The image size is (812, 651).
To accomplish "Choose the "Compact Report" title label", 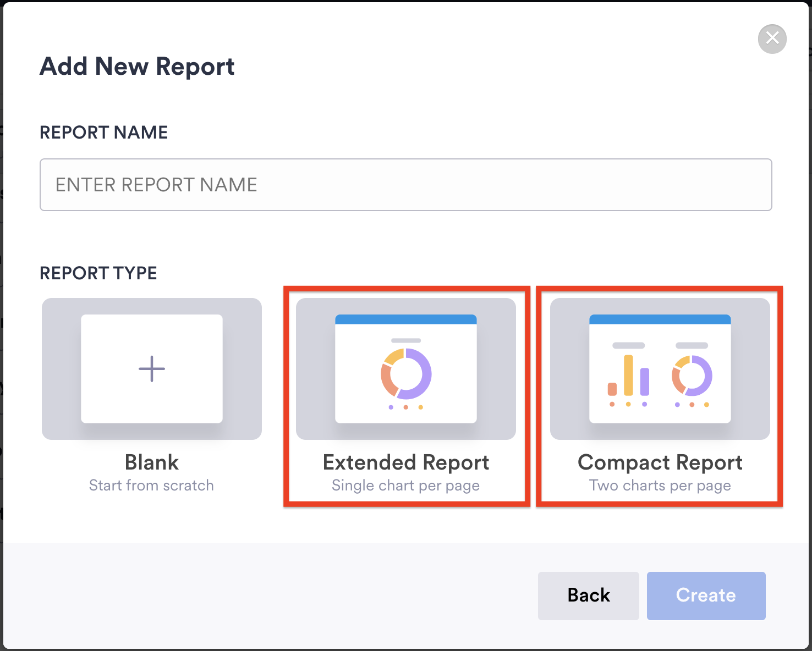I will tap(660, 462).
